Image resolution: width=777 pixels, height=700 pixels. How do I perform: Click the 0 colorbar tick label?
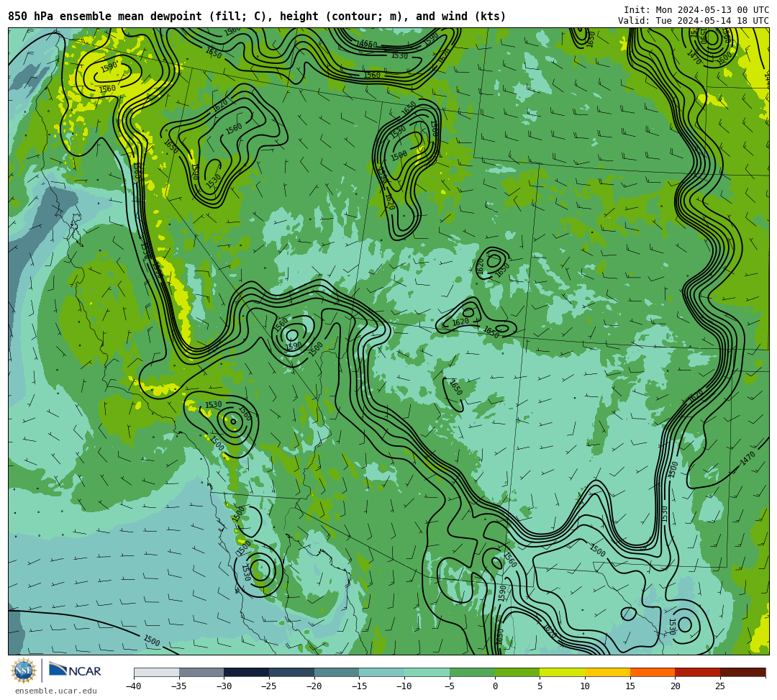495,686
